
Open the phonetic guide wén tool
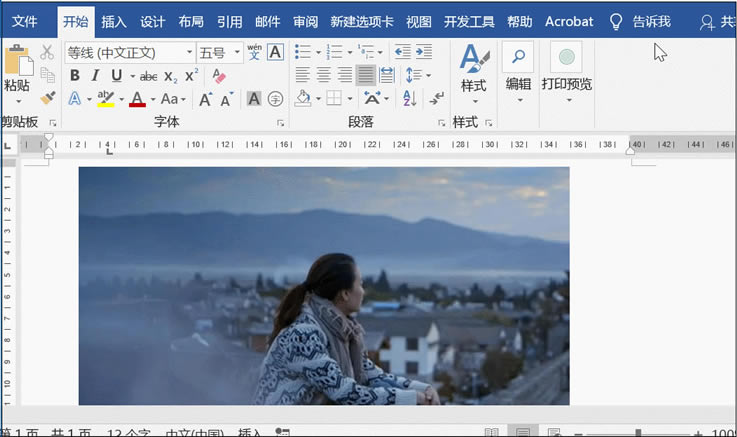click(254, 52)
